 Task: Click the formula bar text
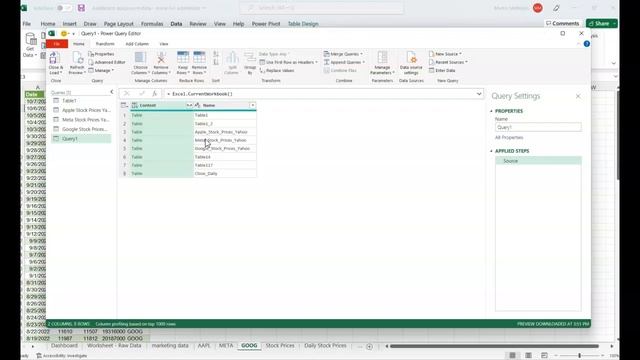tap(202, 94)
